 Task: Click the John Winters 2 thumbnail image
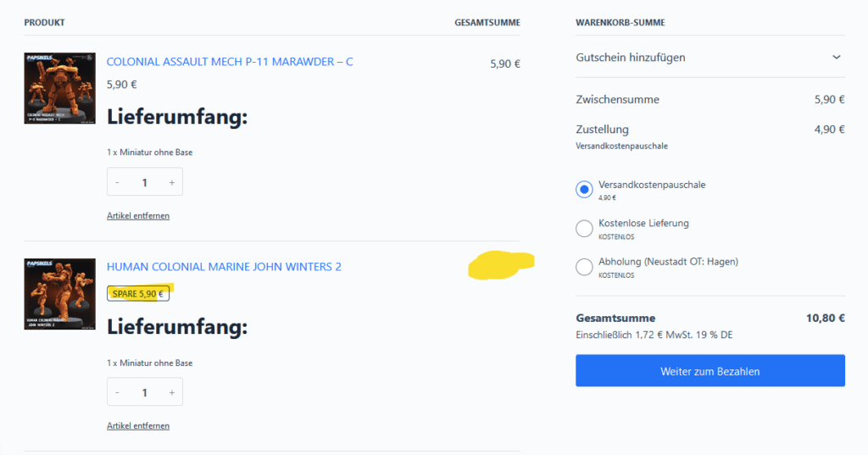click(x=60, y=294)
